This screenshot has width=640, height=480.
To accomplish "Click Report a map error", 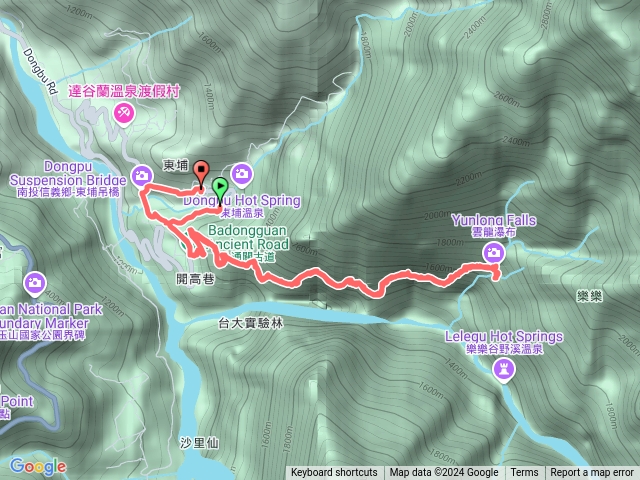I will tap(592, 473).
